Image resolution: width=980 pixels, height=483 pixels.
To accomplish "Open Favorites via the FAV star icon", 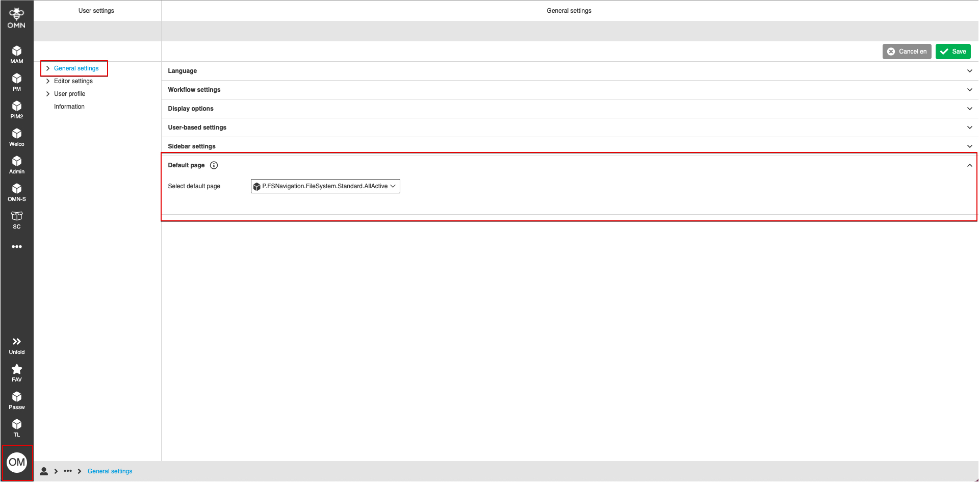I will coord(16,371).
